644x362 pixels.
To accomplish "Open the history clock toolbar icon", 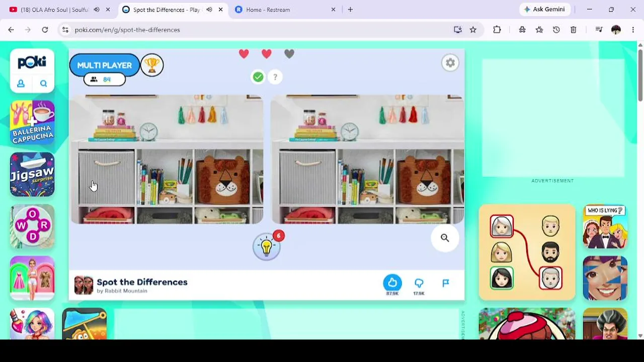I will (x=556, y=30).
